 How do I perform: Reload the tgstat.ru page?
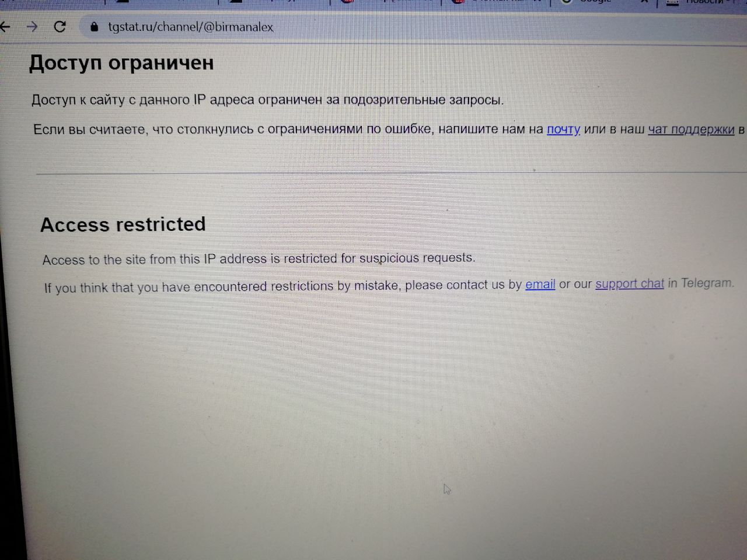pos(60,27)
